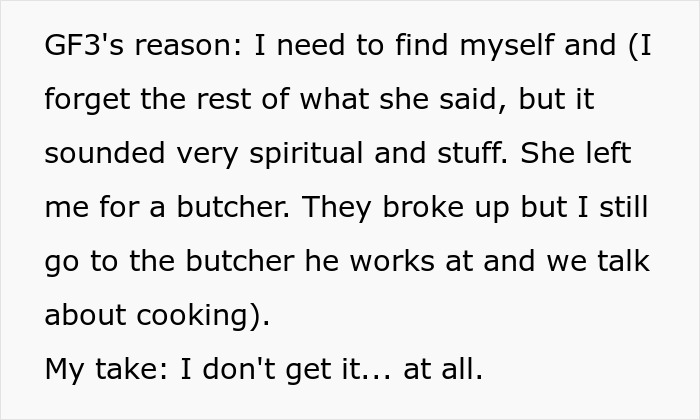The width and height of the screenshot is (700, 420).
Task: Click the text "My take:"
Action: pyautogui.click(x=104, y=368)
